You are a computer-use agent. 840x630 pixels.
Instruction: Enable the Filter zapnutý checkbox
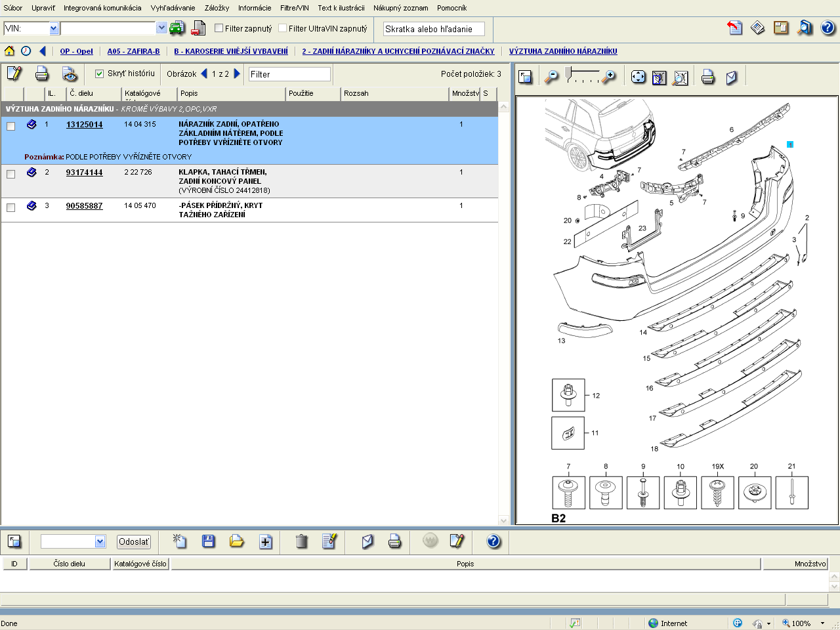219,28
